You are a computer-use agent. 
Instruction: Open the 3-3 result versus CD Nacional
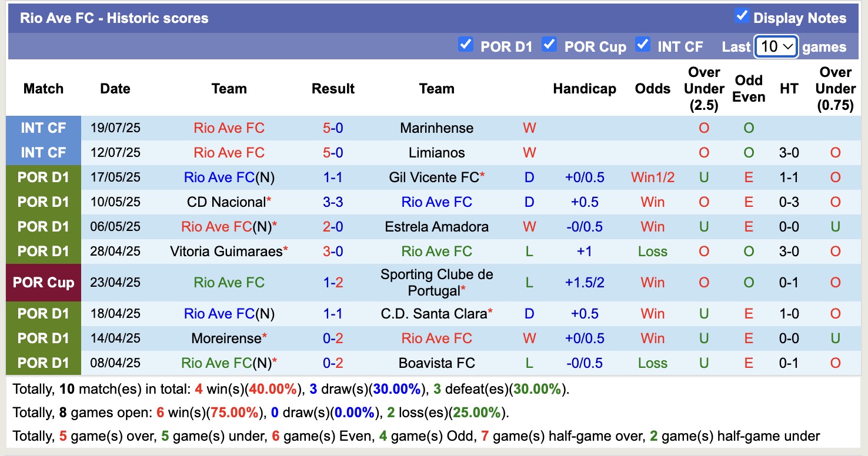click(x=333, y=202)
